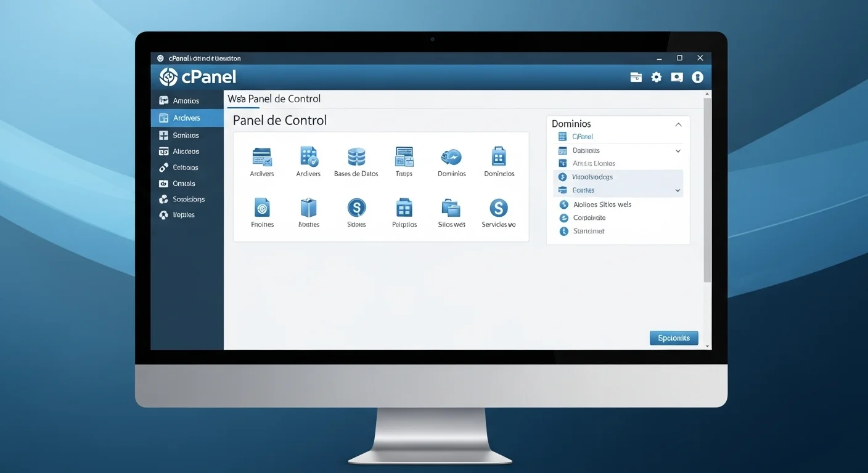Image resolution: width=868 pixels, height=473 pixels.
Task: Select Ilepiles at the bottom of the sidebar
Action: pos(187,215)
